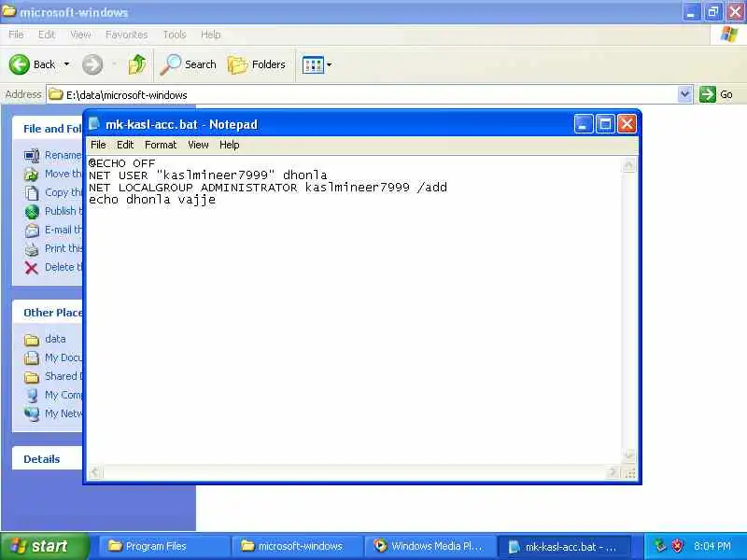Open Explorer File menu
This screenshot has width=747, height=560.
(x=16, y=35)
